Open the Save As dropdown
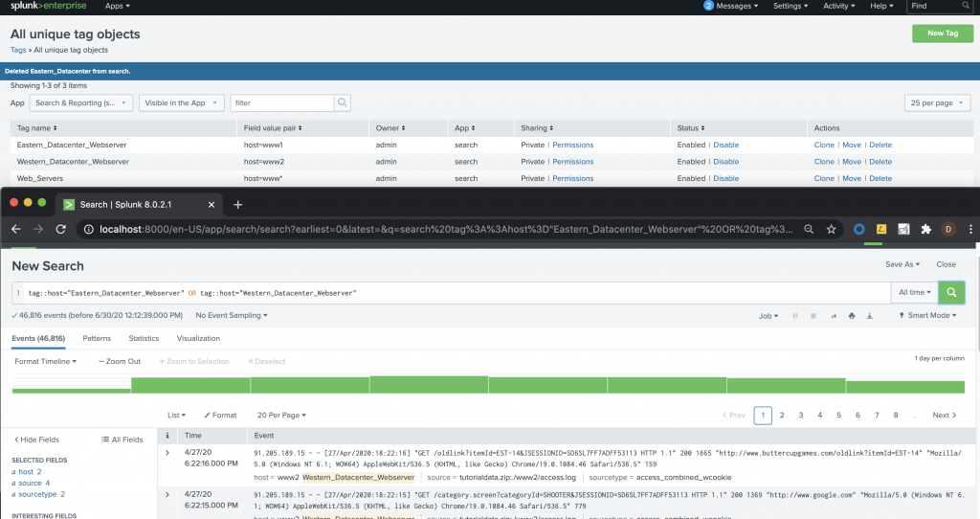 (x=902, y=264)
